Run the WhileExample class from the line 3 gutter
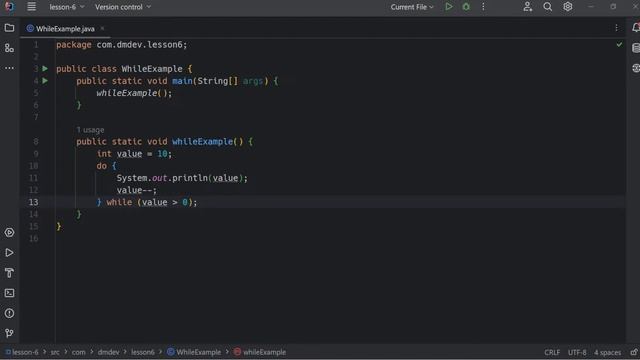The height and width of the screenshot is (360, 640). (x=45, y=69)
